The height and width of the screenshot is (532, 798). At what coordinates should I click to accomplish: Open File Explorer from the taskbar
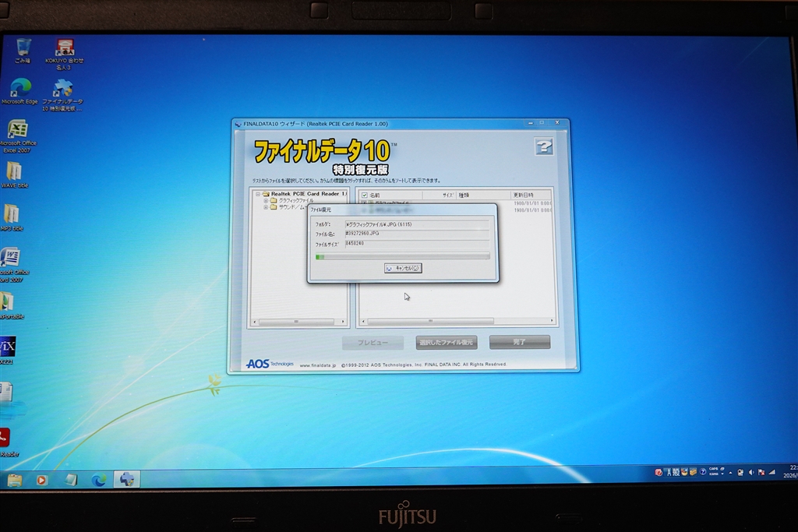click(15, 480)
